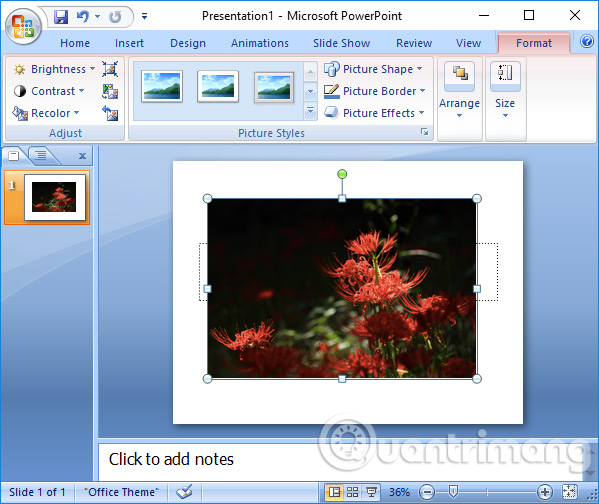Click the Office Button logo
The image size is (599, 504).
(23, 26)
